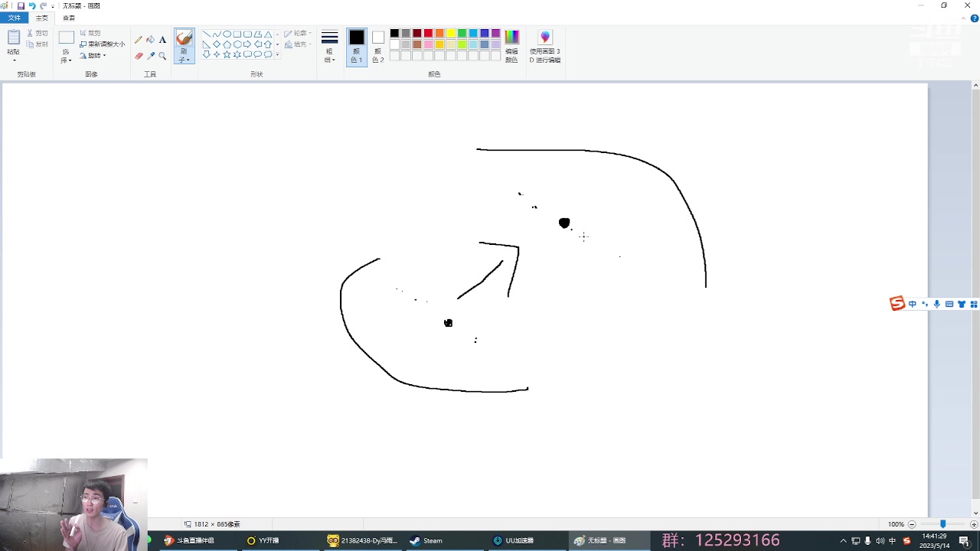Select the 刷子 Brush tool icon

click(184, 38)
